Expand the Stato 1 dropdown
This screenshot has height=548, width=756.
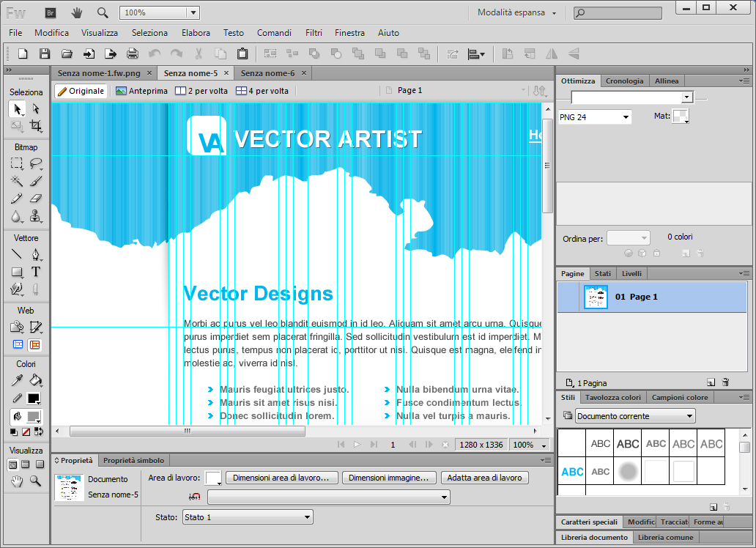click(x=247, y=517)
